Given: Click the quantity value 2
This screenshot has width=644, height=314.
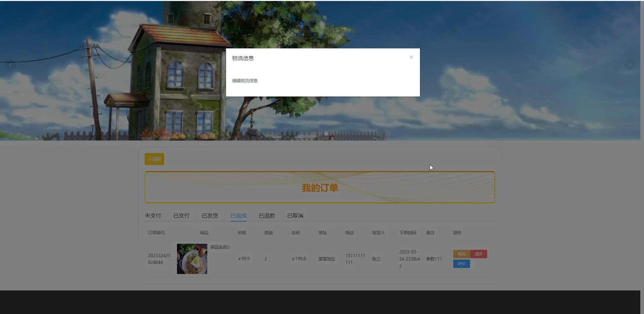Looking at the screenshot, I should pyautogui.click(x=266, y=259).
